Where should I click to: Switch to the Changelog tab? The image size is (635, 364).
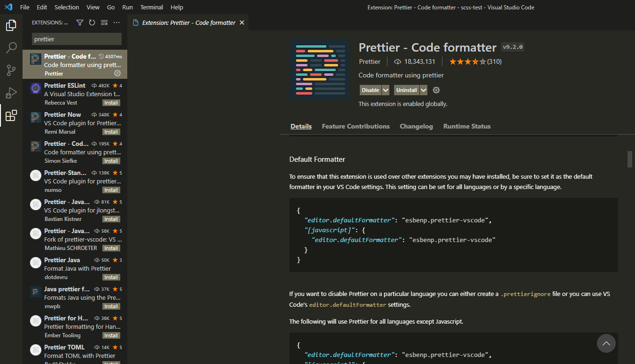[x=416, y=126]
